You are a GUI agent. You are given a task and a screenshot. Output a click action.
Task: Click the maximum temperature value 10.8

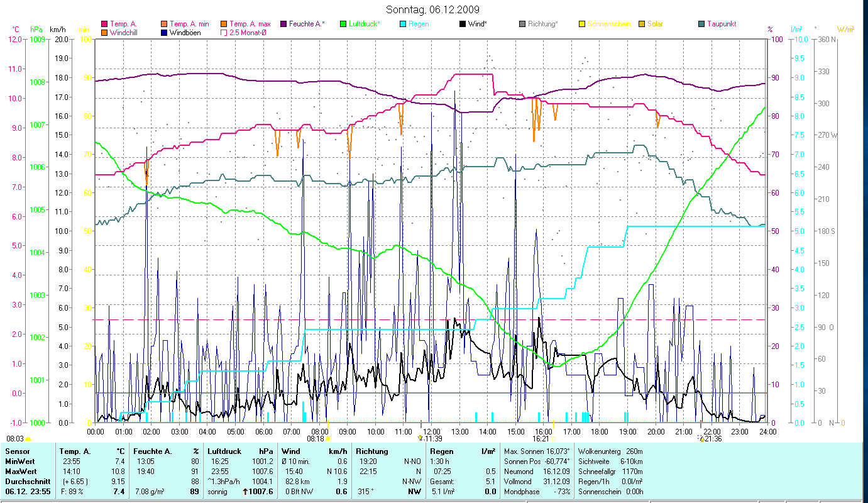(119, 472)
